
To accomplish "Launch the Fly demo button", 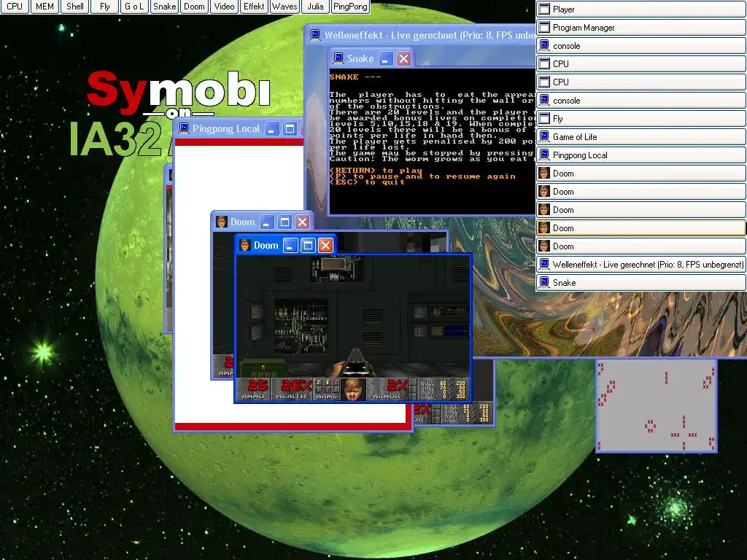I will [x=105, y=7].
